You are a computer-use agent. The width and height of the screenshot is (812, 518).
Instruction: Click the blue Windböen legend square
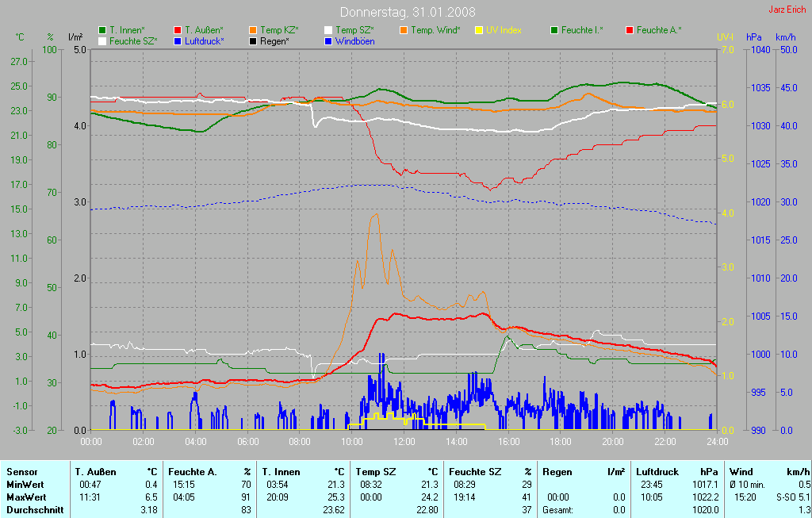click(328, 41)
